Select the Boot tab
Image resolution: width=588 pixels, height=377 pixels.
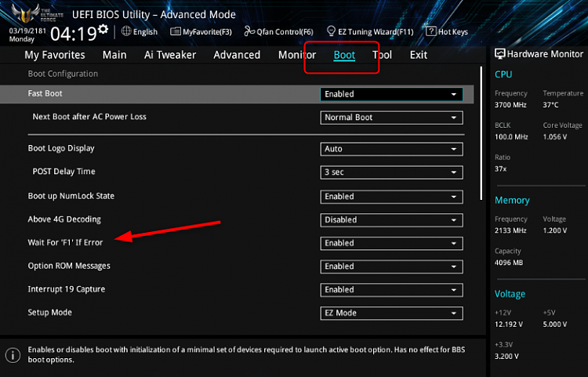344,55
